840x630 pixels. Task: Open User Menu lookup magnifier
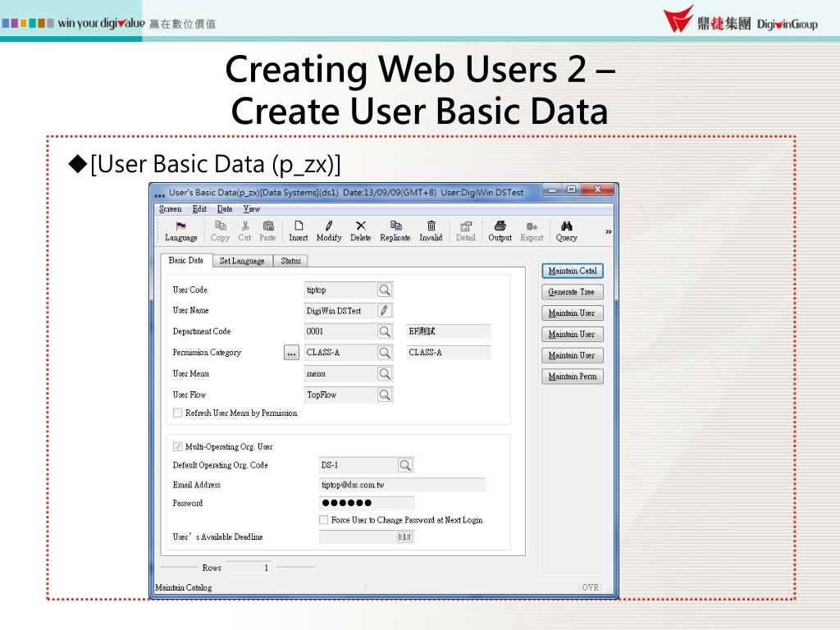385,373
